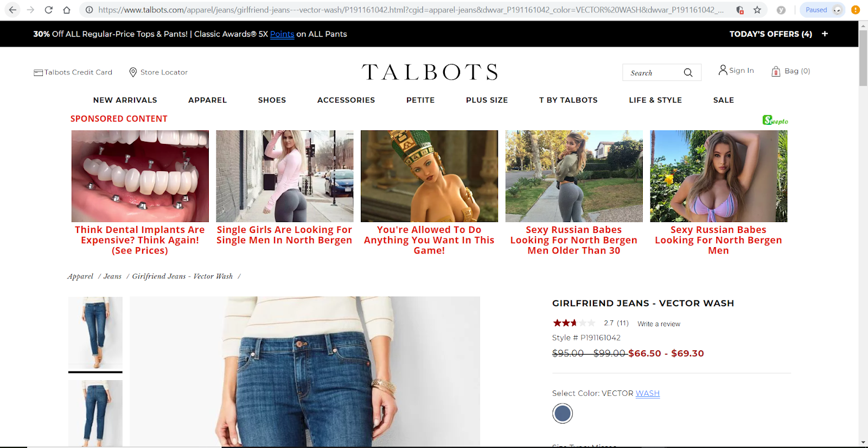Click Bag (0) link text
This screenshot has height=448, width=868.
click(797, 71)
